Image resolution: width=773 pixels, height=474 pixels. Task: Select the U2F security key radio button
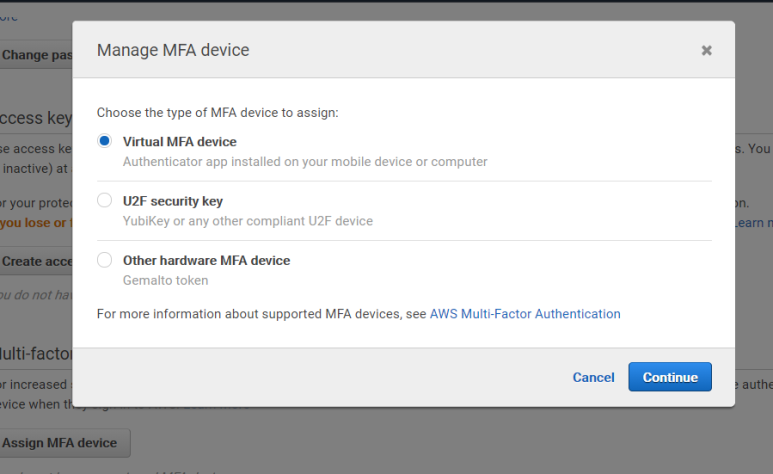105,200
